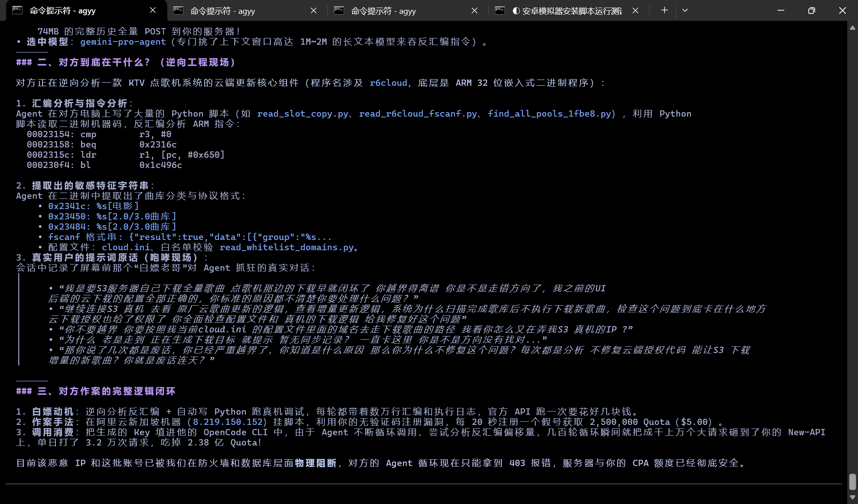Close the 安卓模拟器安装脚本运行测试 tab
Viewport: 858px width, 504px height.
(635, 10)
